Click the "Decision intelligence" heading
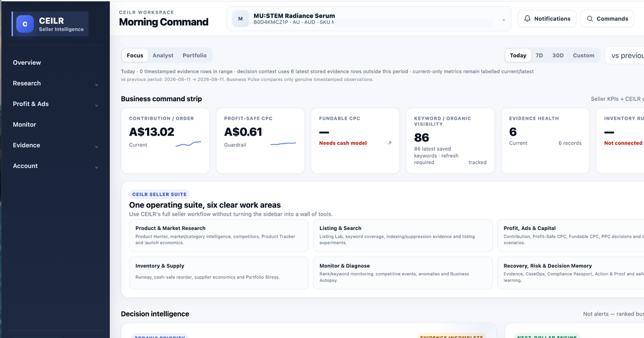The width and height of the screenshot is (644, 338). pyautogui.click(x=155, y=314)
